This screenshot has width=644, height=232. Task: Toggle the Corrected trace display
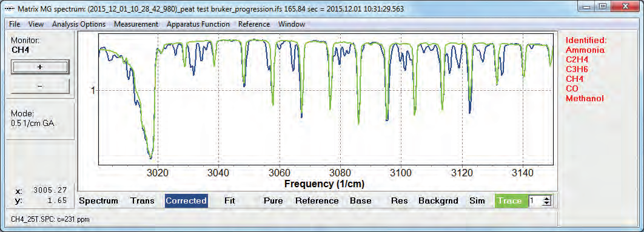(186, 201)
